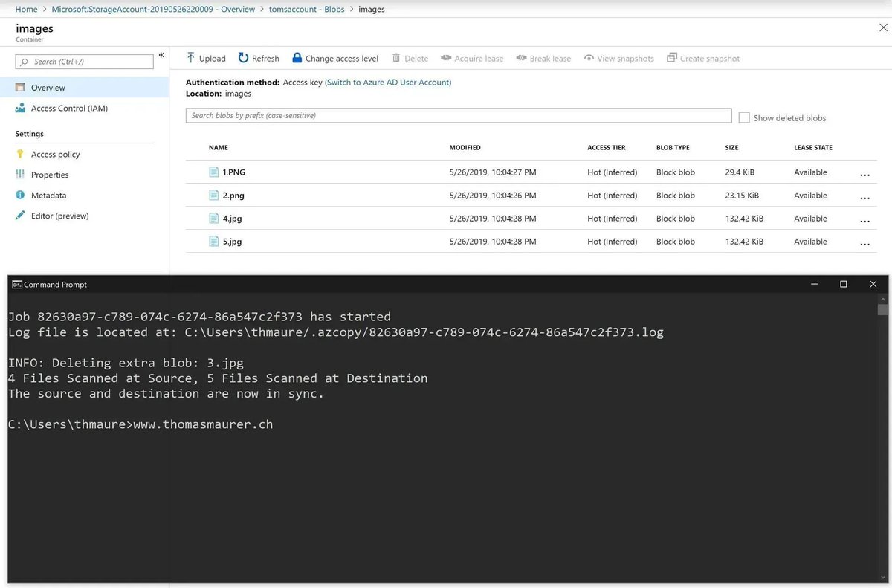Click the Editor pencil icon
892x588 pixels.
click(x=20, y=216)
